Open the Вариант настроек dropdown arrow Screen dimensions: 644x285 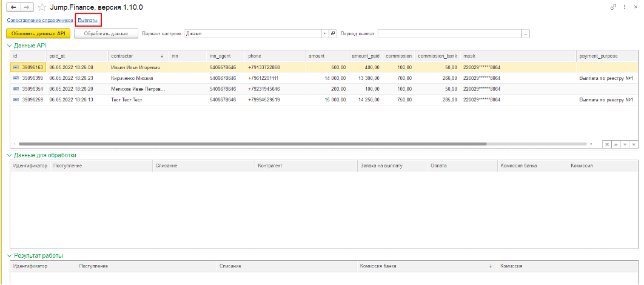tap(325, 33)
